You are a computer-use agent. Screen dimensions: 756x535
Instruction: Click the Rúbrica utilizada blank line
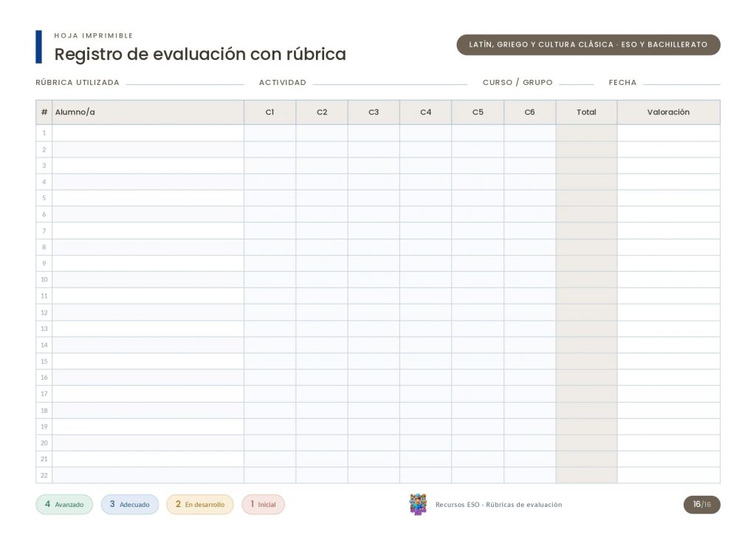click(185, 84)
